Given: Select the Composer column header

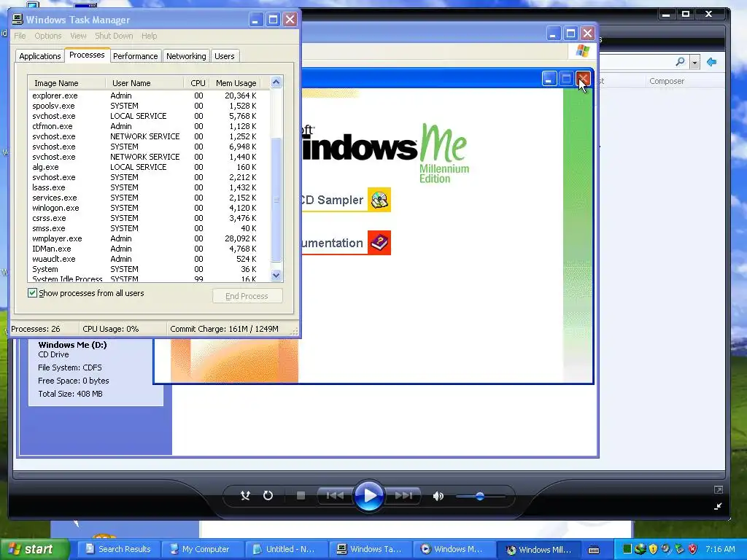Looking at the screenshot, I should (x=667, y=81).
